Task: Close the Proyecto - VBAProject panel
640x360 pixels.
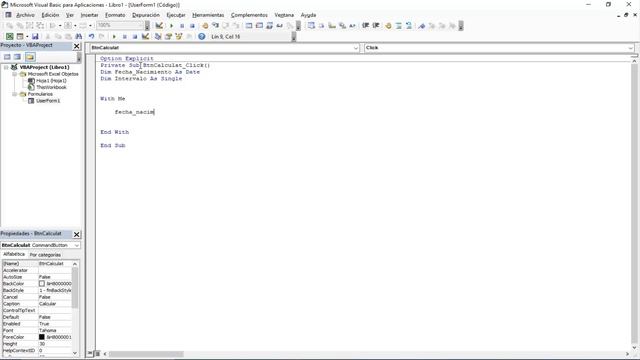Action: point(76,46)
